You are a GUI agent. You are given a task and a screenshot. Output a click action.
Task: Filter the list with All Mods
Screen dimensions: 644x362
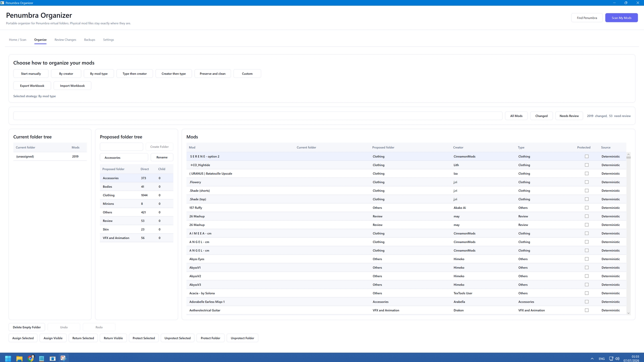(x=516, y=116)
